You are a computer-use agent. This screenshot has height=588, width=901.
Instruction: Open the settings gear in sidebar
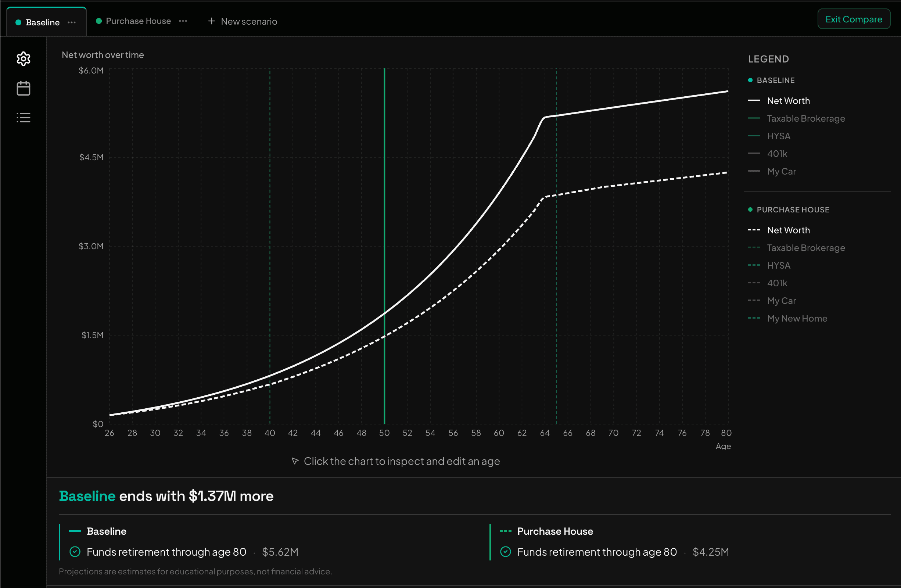click(x=24, y=59)
